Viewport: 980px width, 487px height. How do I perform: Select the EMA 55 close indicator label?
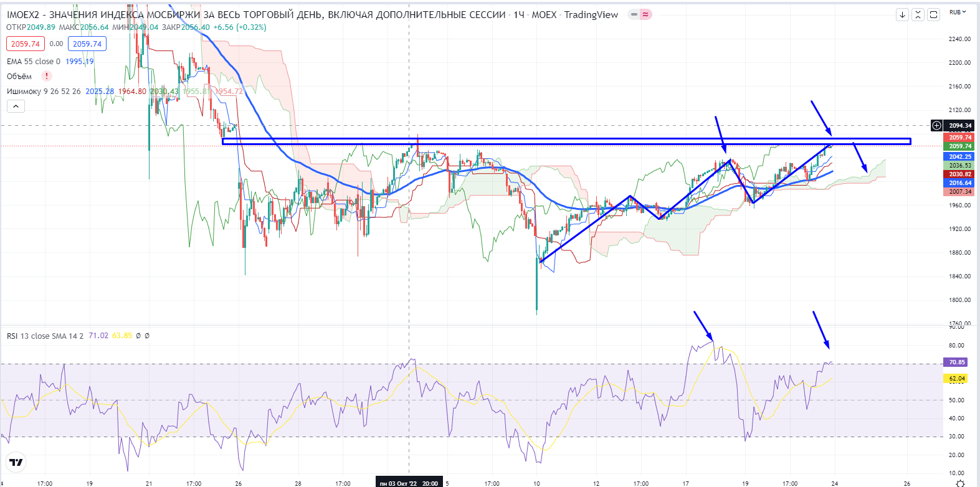coord(34,61)
